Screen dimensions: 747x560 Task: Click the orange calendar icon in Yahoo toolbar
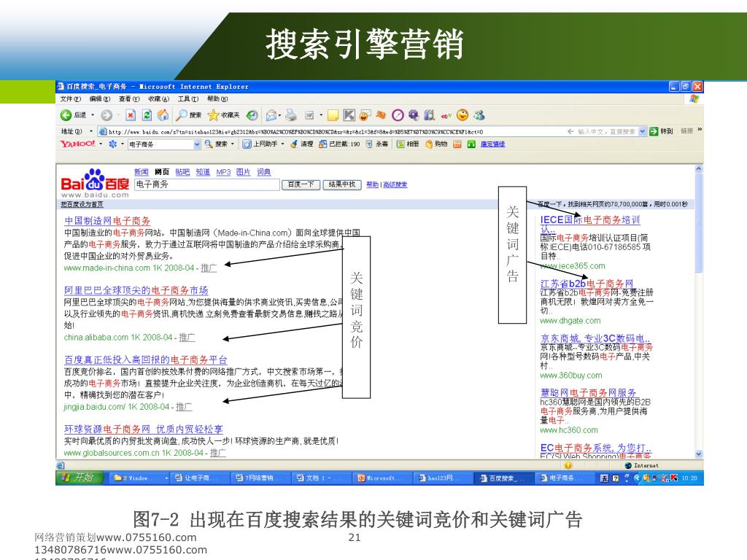tap(457, 144)
